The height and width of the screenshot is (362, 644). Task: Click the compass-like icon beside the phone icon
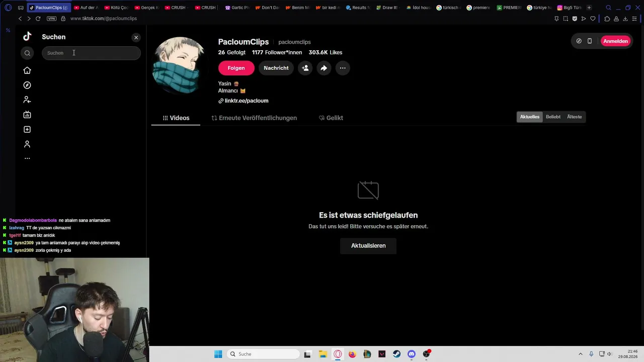click(x=579, y=41)
